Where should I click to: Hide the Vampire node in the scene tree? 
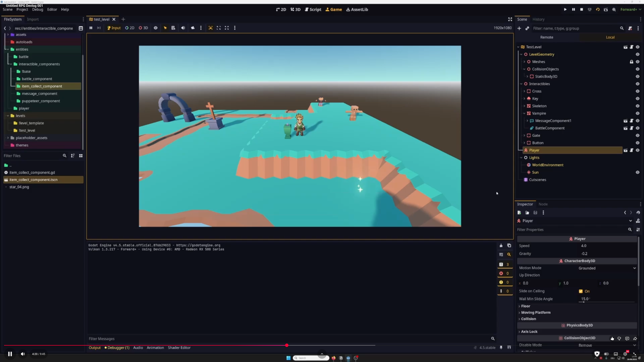tap(638, 113)
